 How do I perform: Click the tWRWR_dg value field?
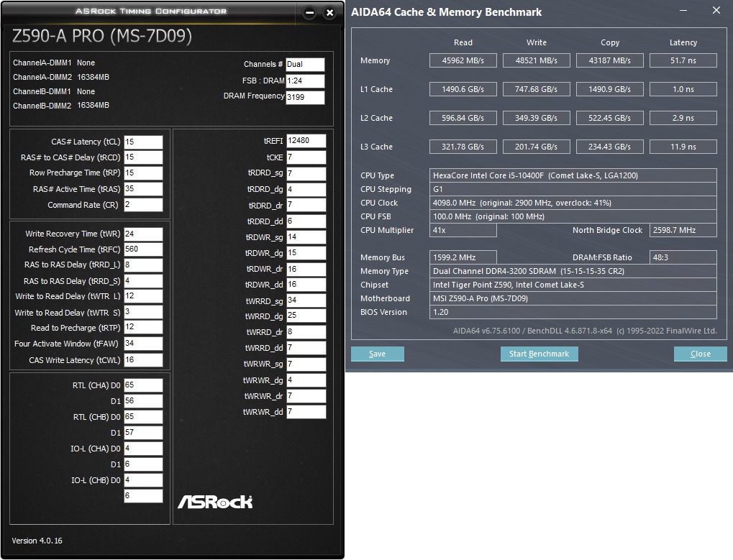(306, 380)
